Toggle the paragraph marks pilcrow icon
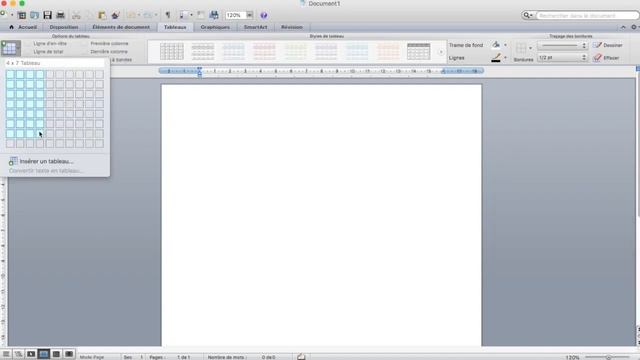This screenshot has height=360, width=640. click(167, 15)
